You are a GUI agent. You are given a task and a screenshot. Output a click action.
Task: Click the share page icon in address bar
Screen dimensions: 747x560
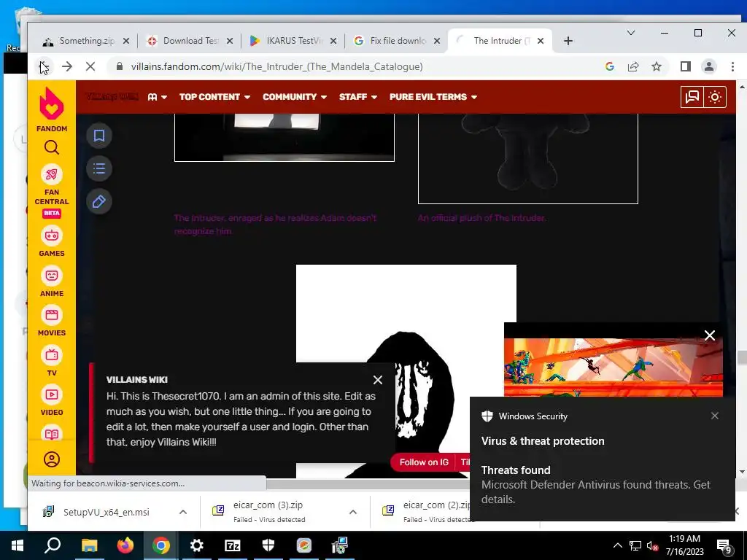coord(633,66)
